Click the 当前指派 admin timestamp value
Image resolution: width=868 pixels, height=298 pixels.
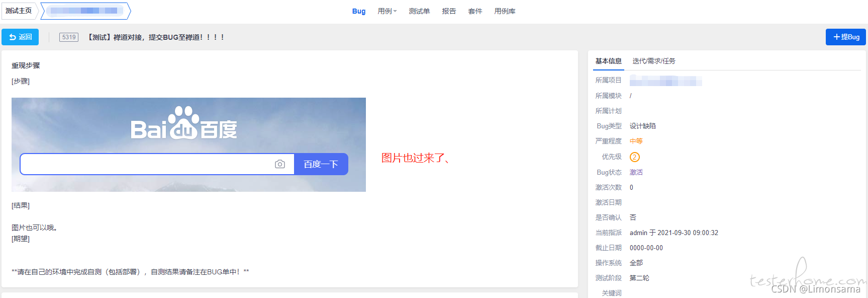[674, 233]
